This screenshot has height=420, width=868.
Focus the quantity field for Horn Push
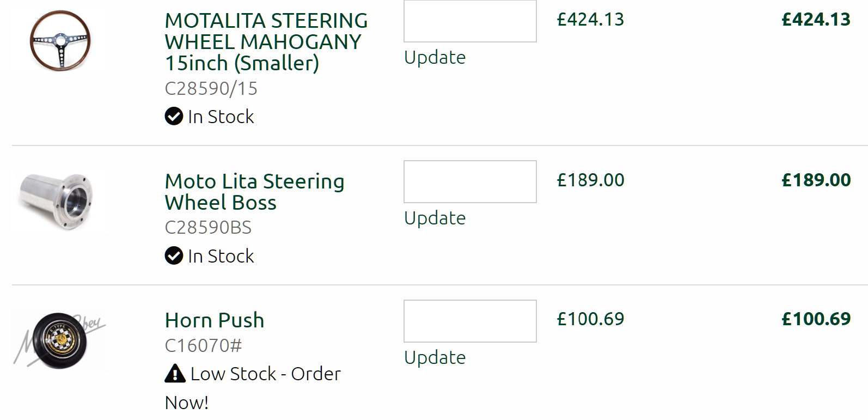coord(469,321)
